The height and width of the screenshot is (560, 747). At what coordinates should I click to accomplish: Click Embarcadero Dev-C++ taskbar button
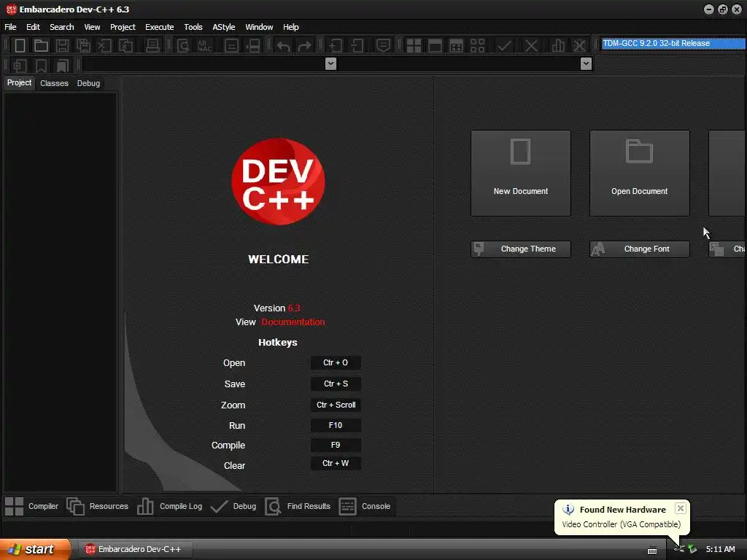pos(134,549)
